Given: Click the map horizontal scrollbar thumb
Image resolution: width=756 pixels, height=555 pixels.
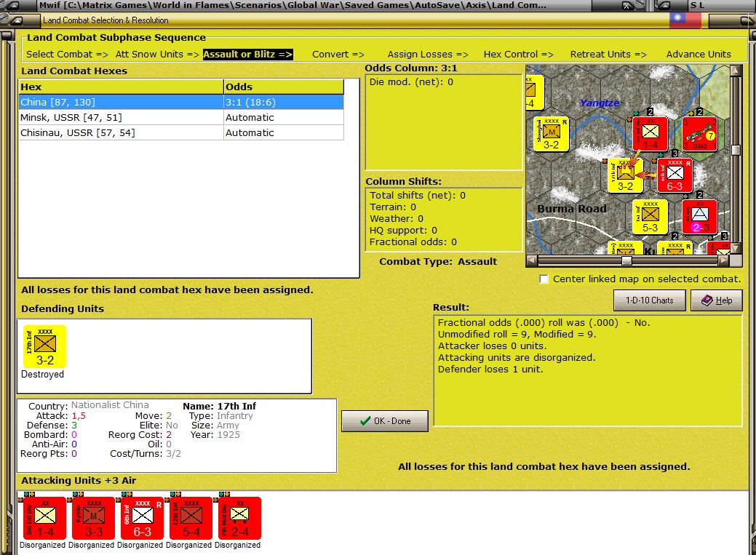Looking at the screenshot, I should (x=626, y=260).
